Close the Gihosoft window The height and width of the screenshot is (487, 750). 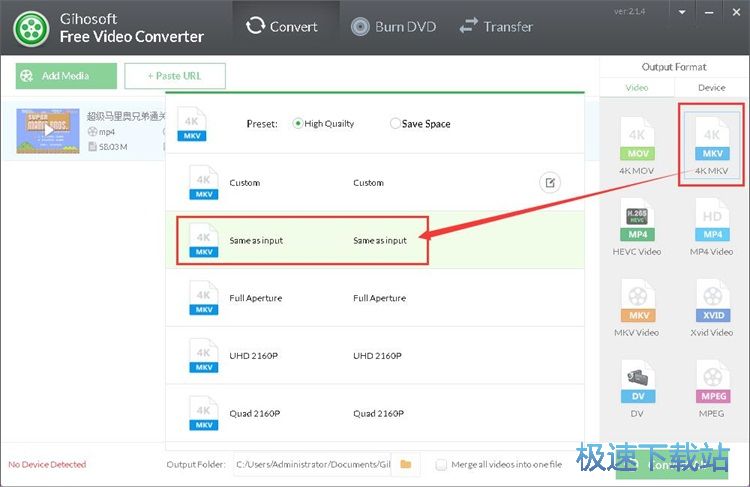click(x=736, y=12)
